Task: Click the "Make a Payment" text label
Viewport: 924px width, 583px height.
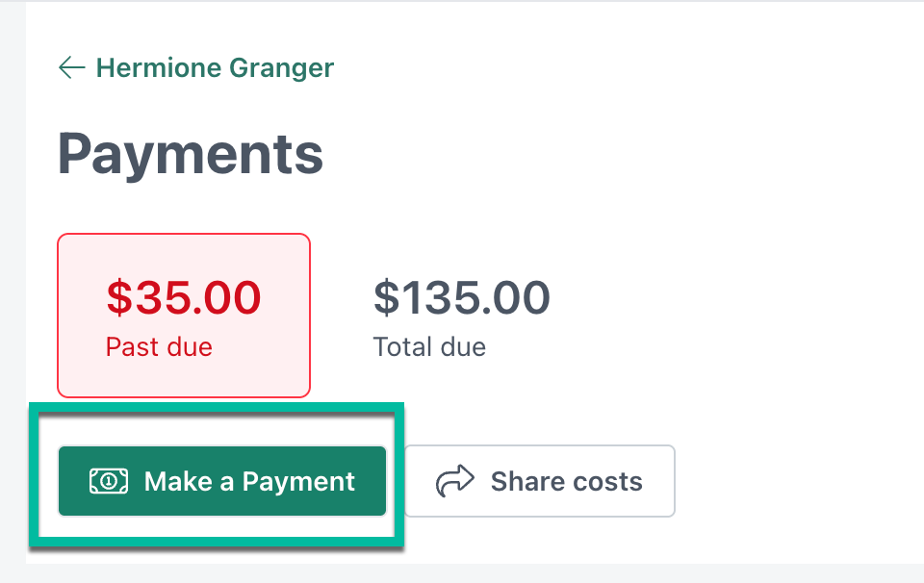Action: [x=250, y=482]
